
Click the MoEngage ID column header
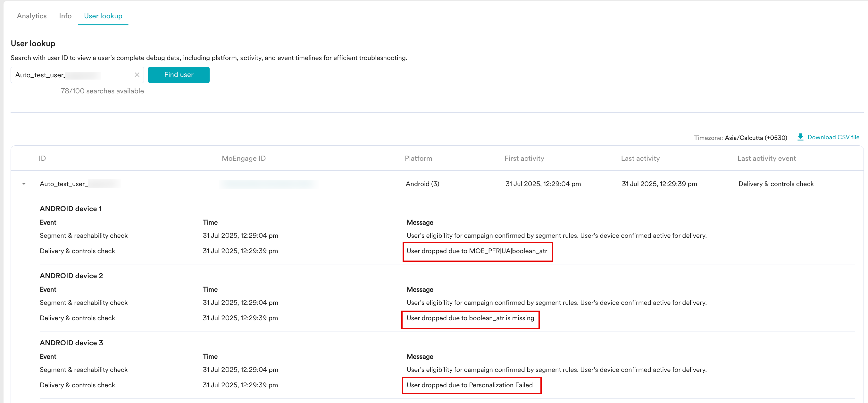click(244, 159)
